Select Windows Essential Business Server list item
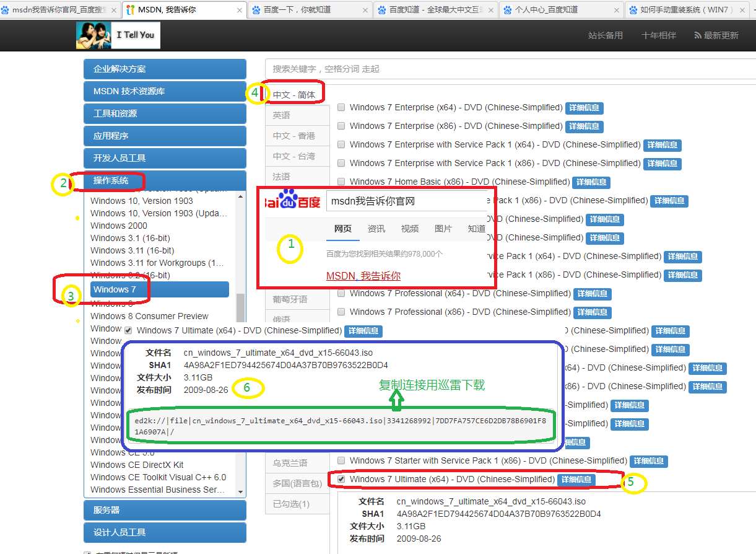756x554 pixels. click(158, 490)
